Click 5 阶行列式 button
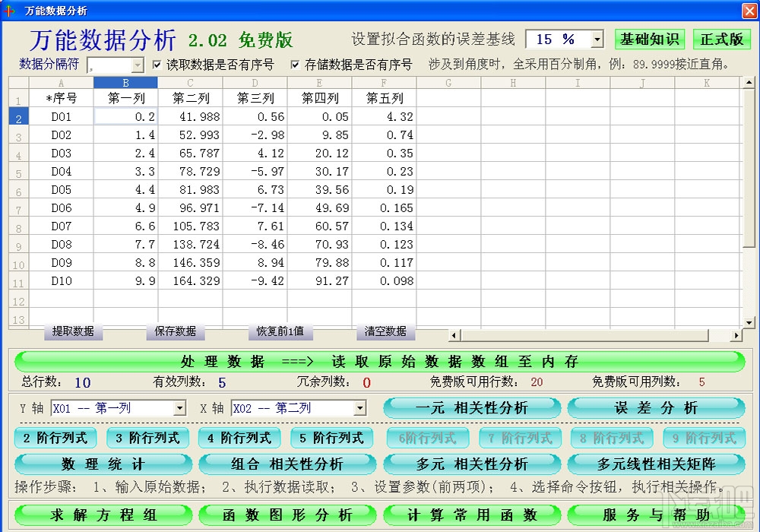 click(331, 438)
